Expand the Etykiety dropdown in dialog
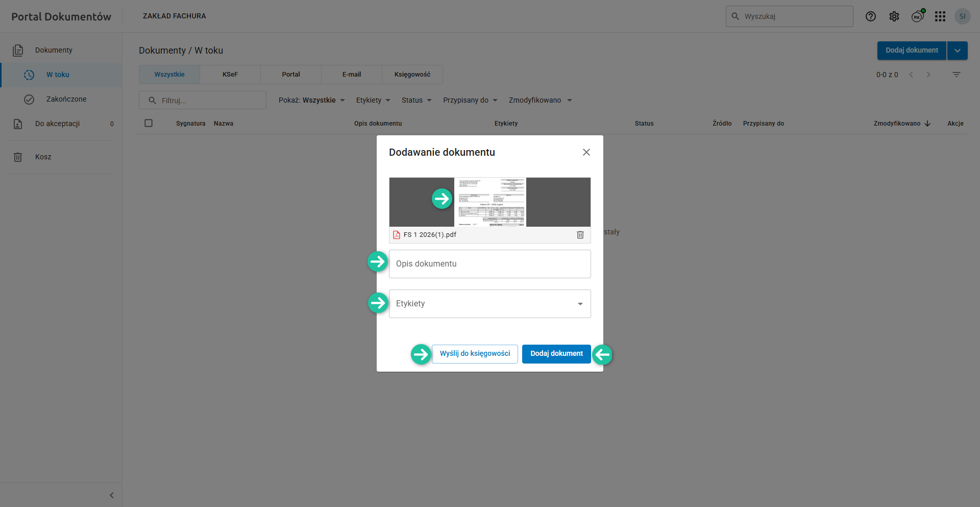Viewport: 980px width, 507px height. (580, 304)
